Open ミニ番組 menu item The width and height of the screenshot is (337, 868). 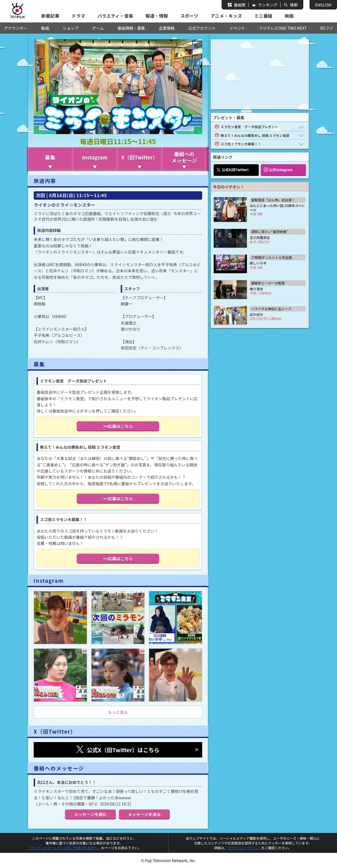pos(263,16)
